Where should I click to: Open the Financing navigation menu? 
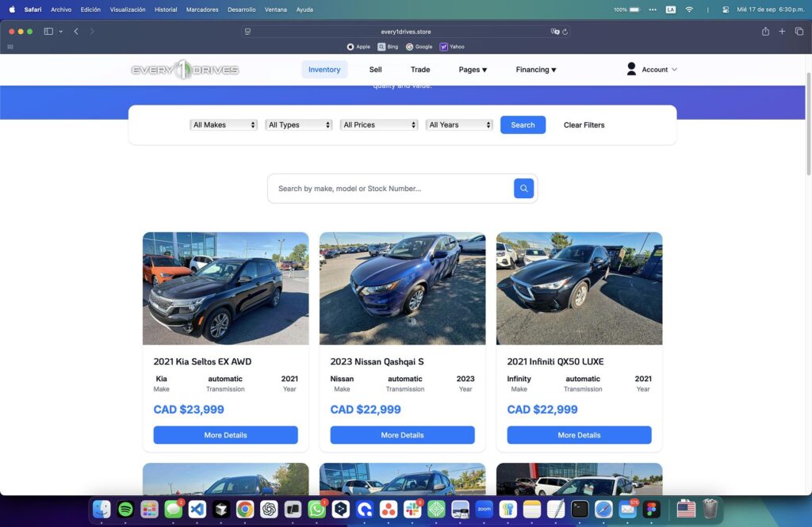[x=536, y=70]
